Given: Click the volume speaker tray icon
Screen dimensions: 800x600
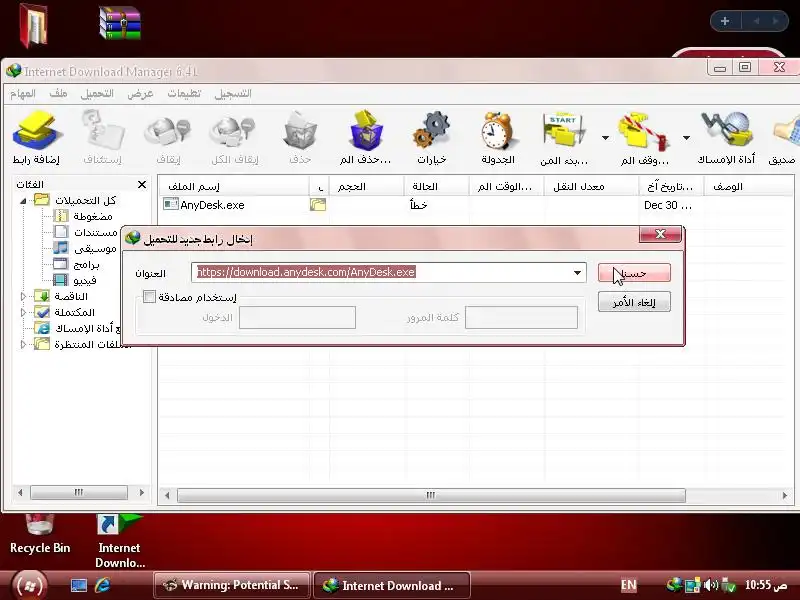Looking at the screenshot, I should [x=710, y=585].
